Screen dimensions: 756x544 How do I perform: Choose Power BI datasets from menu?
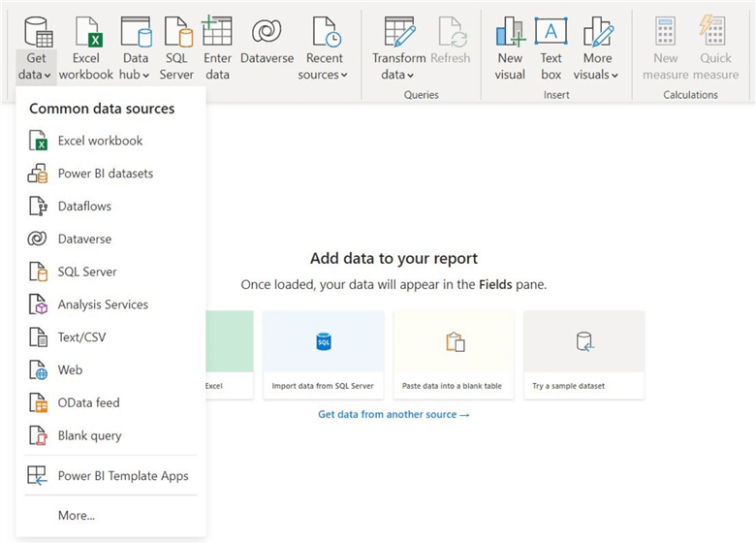(x=105, y=174)
